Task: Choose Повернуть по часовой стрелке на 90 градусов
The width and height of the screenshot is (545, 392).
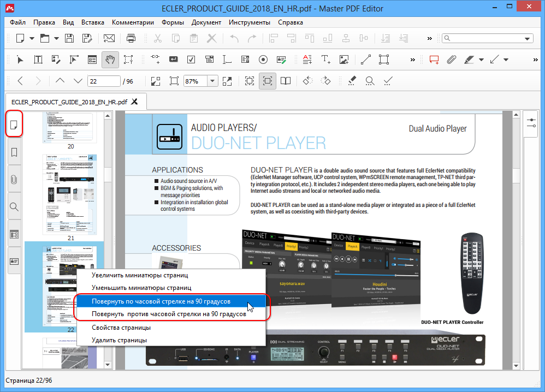Action: (x=171, y=301)
